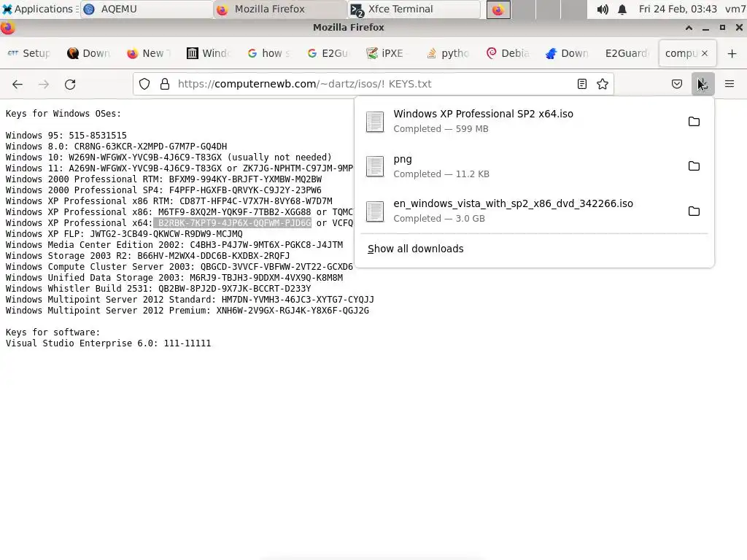The width and height of the screenshot is (747, 560).
Task: Open containing folder for png download
Action: pyautogui.click(x=694, y=166)
